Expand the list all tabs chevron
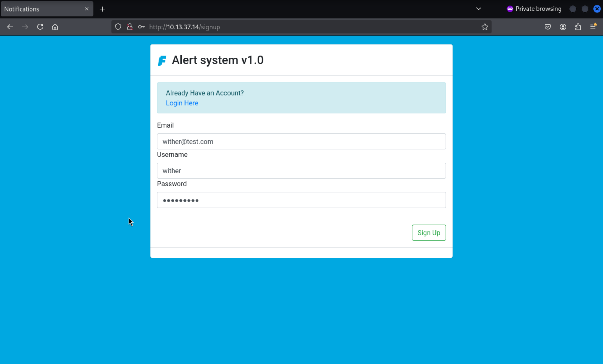This screenshot has width=603, height=364. coord(478,9)
